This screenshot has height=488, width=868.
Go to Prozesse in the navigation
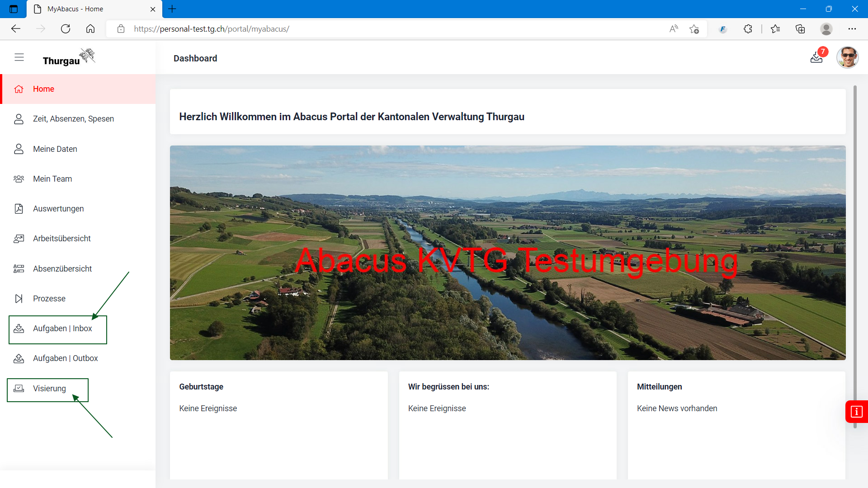(x=49, y=299)
